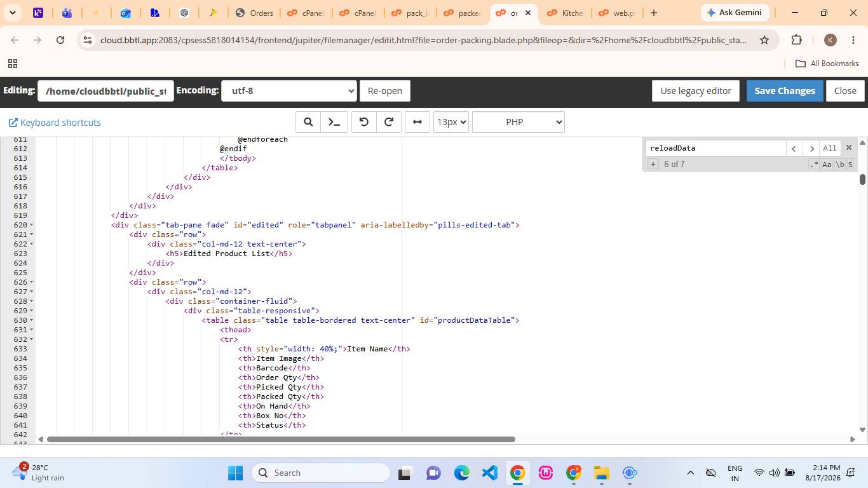Close the search box with X

pos(848,147)
